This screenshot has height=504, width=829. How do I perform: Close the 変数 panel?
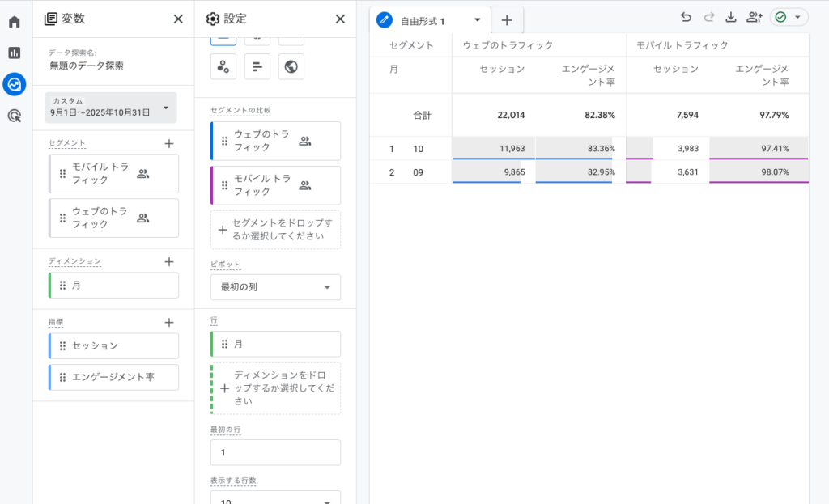(x=178, y=19)
